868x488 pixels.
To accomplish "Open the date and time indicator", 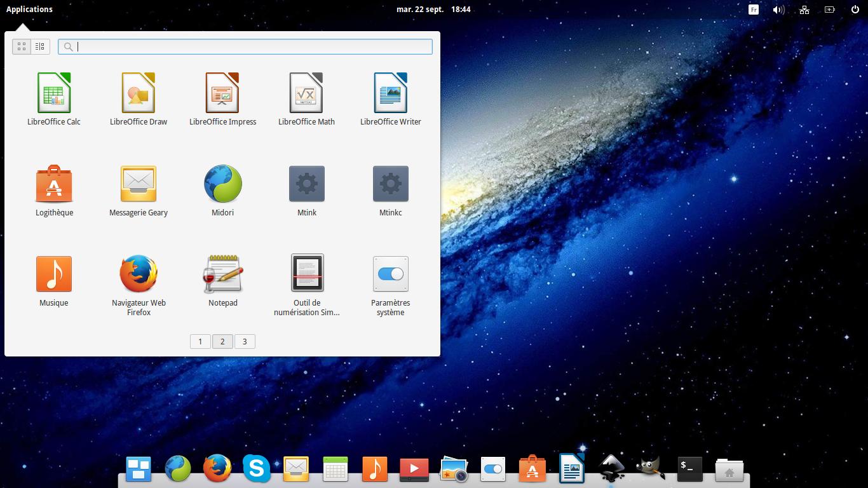I will [x=433, y=10].
